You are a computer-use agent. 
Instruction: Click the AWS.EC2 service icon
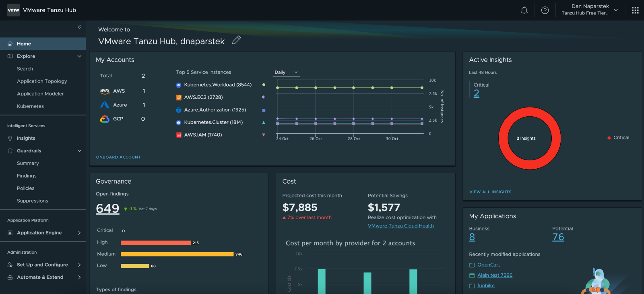pyautogui.click(x=179, y=97)
